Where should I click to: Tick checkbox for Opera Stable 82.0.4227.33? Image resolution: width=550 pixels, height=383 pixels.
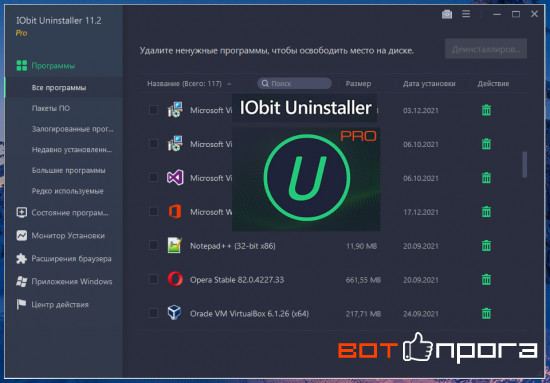click(x=153, y=279)
